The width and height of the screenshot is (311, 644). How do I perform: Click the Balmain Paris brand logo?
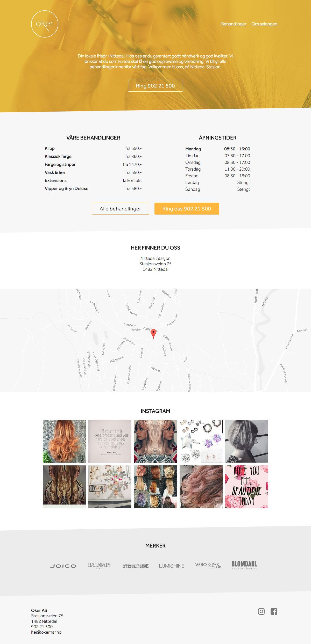pyautogui.click(x=99, y=566)
